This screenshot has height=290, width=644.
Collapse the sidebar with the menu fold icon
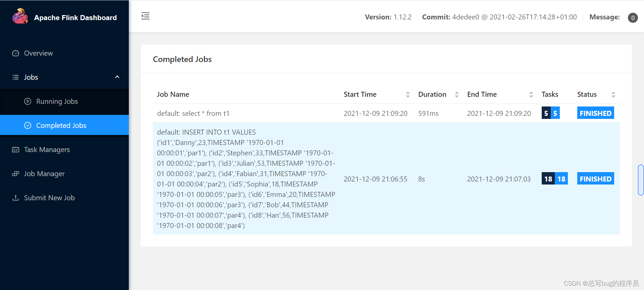point(145,16)
